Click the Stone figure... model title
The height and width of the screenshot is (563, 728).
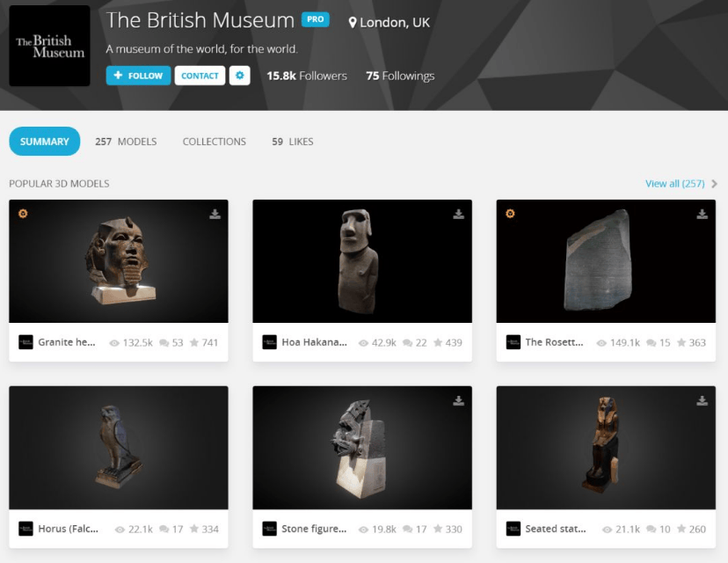point(314,529)
